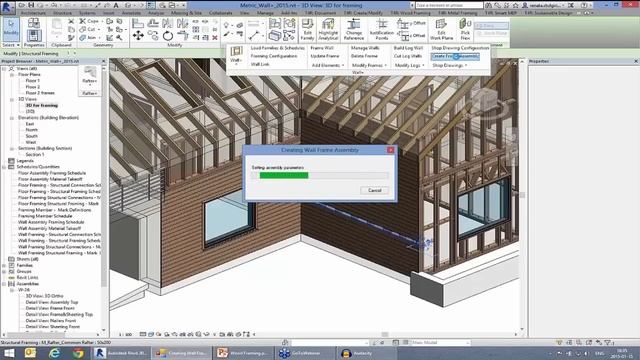Click the Text A icon in quick access toolbar
Viewport: 640px width, 360px height.
pyautogui.click(x=116, y=5)
